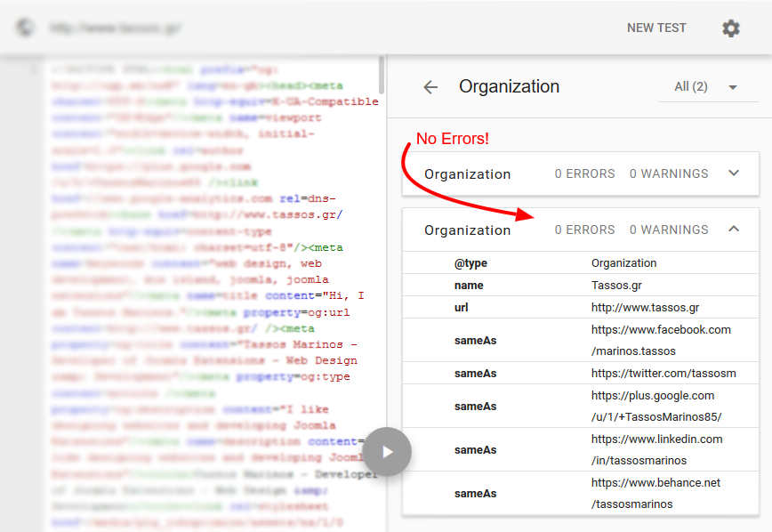Click 0 WARNINGS in the collapsed Organization card
The image size is (772, 532).
tap(669, 173)
